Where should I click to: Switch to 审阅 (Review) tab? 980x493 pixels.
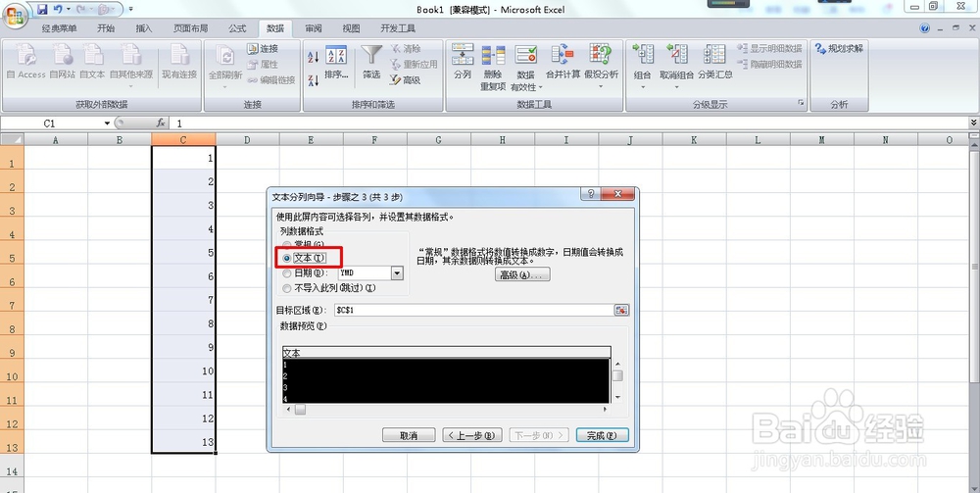click(x=314, y=28)
